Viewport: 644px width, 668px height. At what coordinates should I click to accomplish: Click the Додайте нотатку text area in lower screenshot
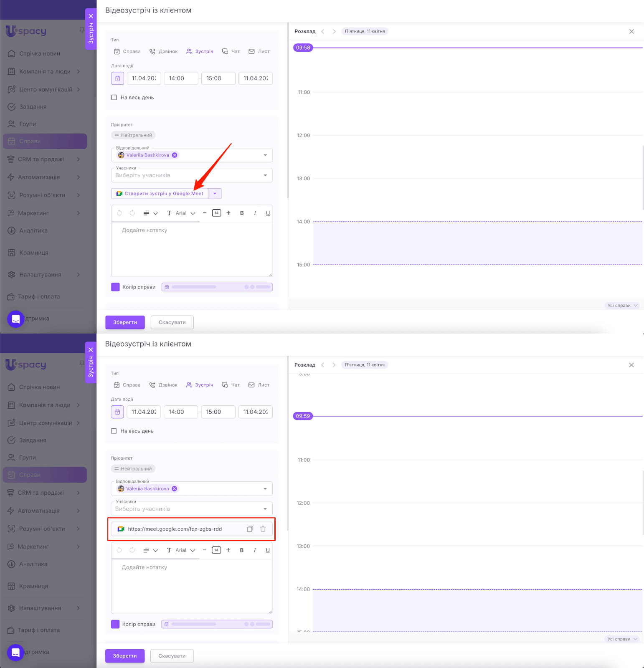[x=192, y=586]
